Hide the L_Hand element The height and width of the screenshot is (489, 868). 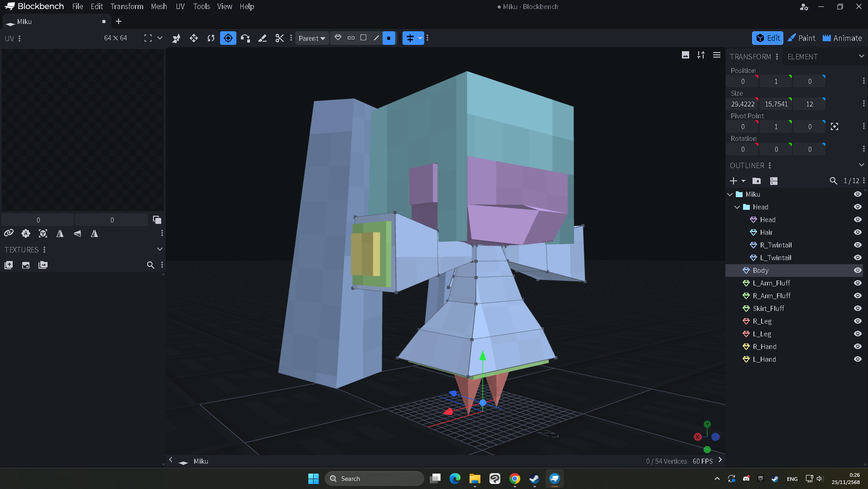coord(857,359)
